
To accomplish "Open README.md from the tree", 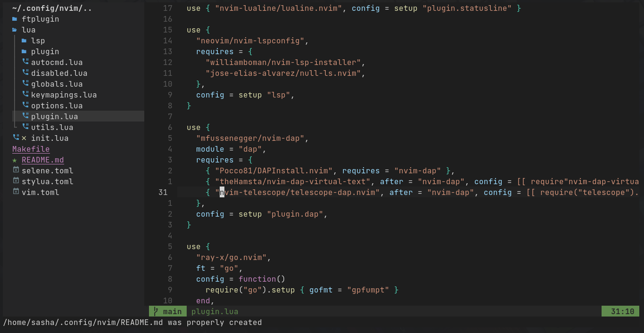I will tap(42, 160).
